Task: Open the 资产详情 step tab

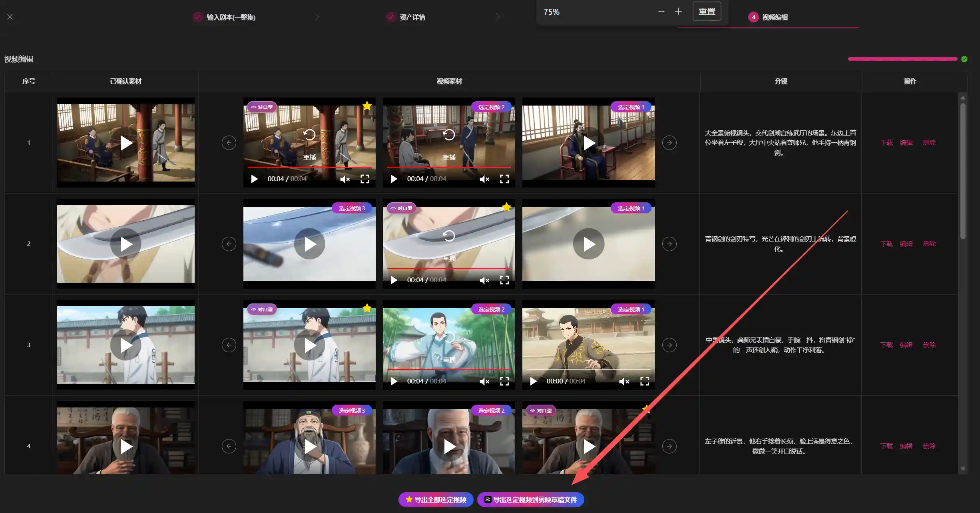Action: click(x=412, y=17)
